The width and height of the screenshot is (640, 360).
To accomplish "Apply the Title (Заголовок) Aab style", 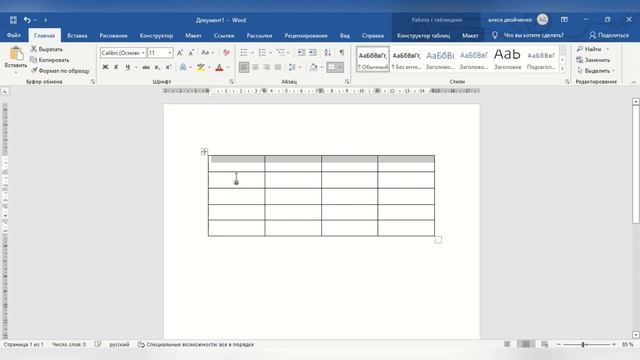I will pyautogui.click(x=507, y=59).
